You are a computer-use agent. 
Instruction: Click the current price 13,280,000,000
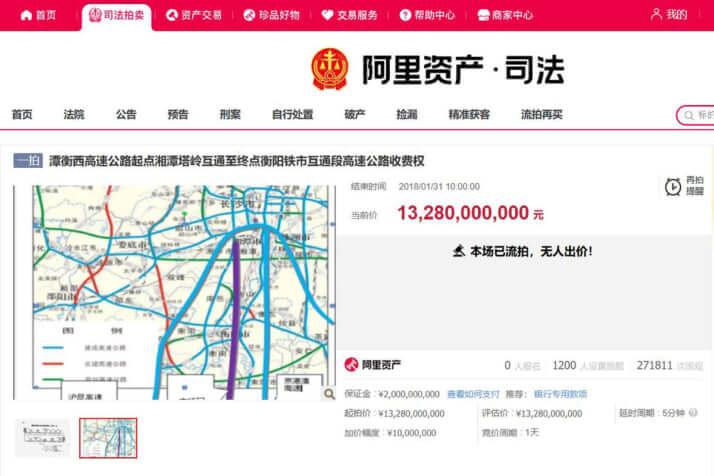tap(463, 213)
